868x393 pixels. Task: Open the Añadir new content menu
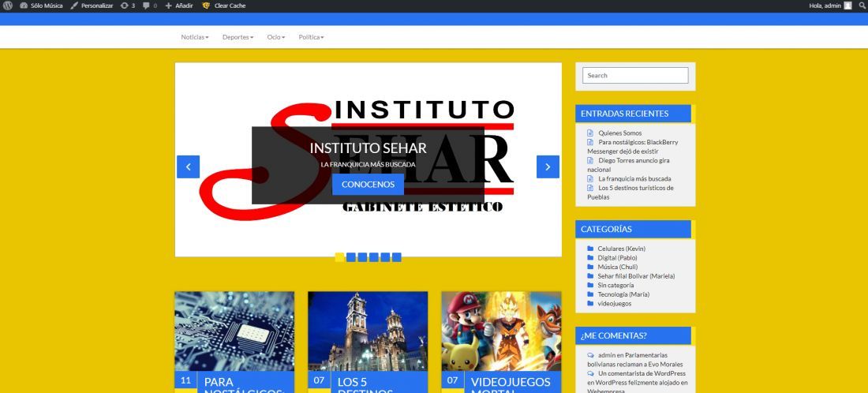pyautogui.click(x=179, y=6)
